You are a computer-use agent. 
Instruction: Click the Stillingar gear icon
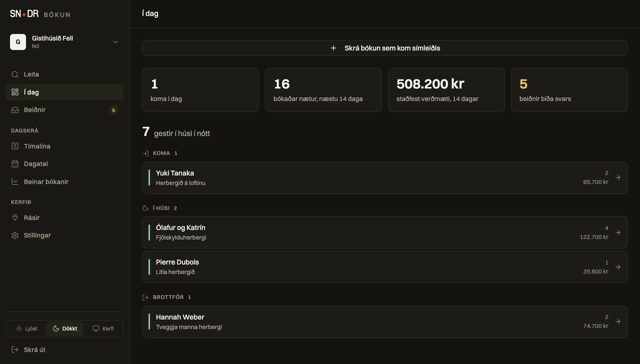[x=15, y=235]
